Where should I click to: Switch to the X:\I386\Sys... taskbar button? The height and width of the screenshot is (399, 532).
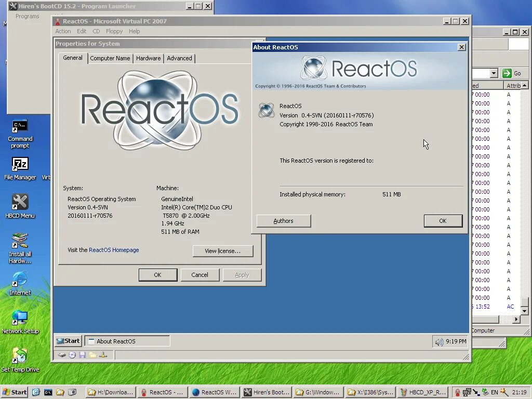pyautogui.click(x=371, y=392)
